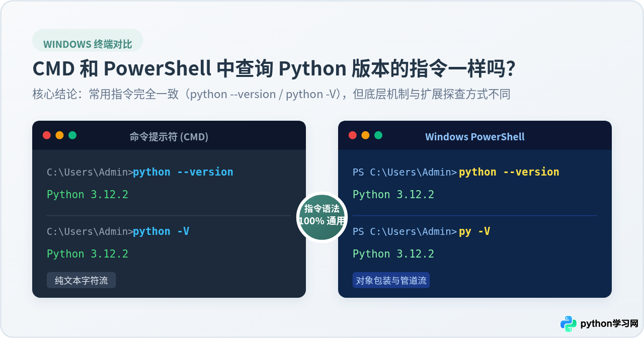Image resolution: width=644 pixels, height=338 pixels.
Task: Click the round 指令语法 100% 通用 badge
Action: (x=322, y=217)
